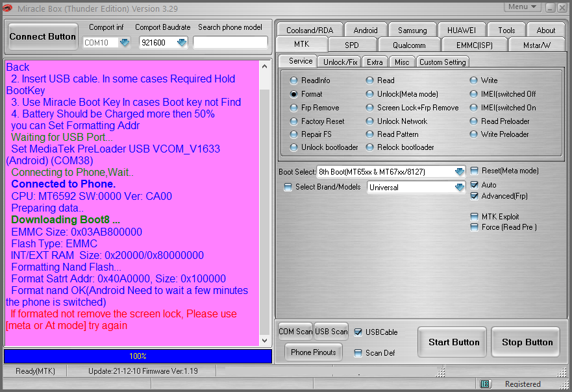Click the Ready(MTK) status text
The height and width of the screenshot is (392, 572).
click(x=35, y=371)
